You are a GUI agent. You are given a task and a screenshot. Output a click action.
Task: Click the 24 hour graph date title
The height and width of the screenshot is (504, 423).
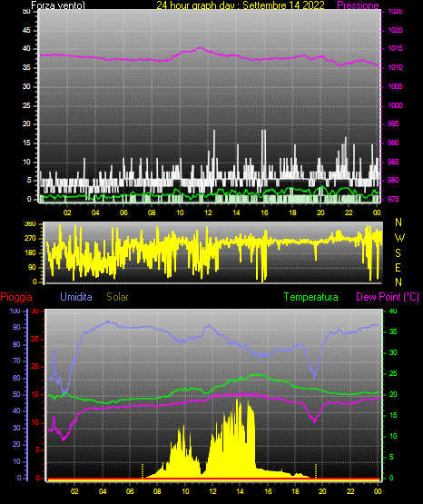click(x=241, y=5)
